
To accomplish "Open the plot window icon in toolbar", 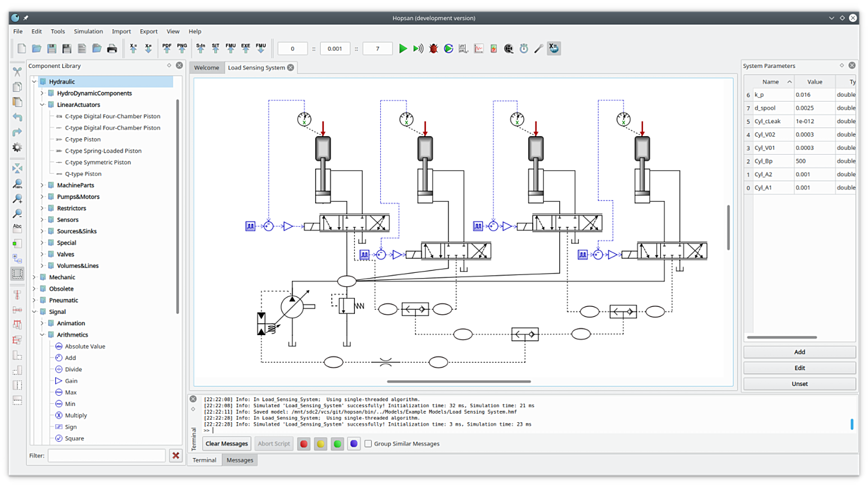I will pyautogui.click(x=478, y=49).
